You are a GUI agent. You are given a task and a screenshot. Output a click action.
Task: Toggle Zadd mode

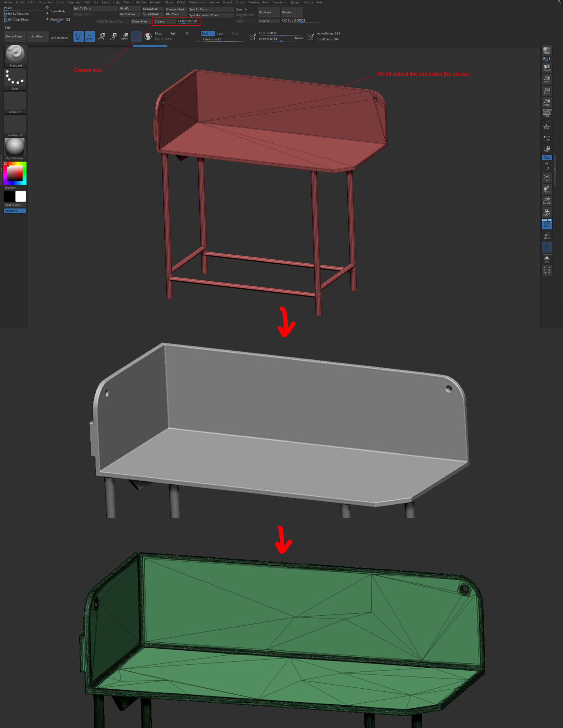pos(207,34)
